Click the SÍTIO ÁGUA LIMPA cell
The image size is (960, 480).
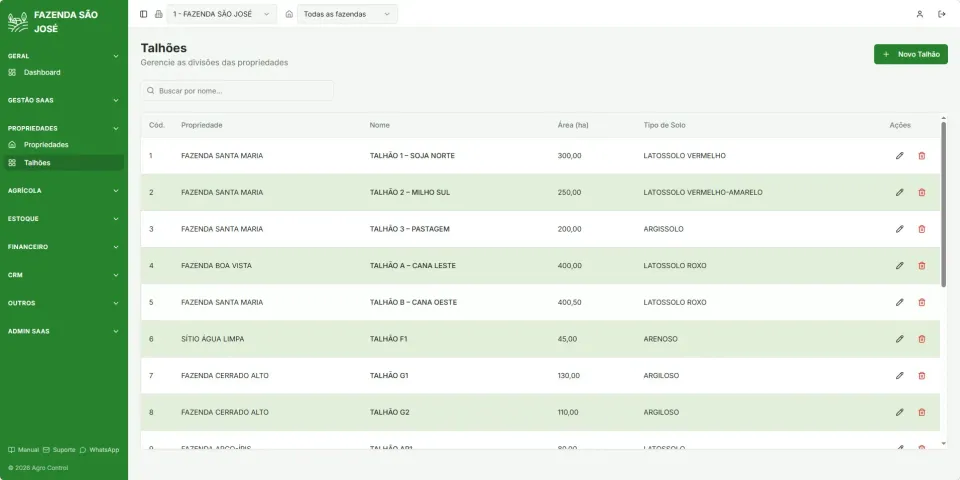(212, 339)
